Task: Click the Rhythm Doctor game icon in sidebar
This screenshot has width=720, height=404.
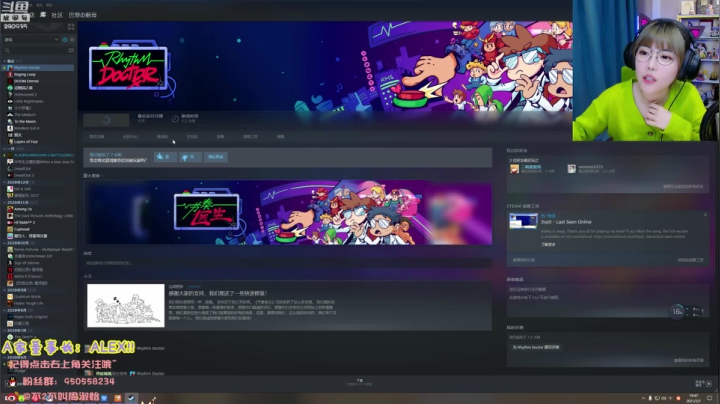Action: click(x=10, y=67)
